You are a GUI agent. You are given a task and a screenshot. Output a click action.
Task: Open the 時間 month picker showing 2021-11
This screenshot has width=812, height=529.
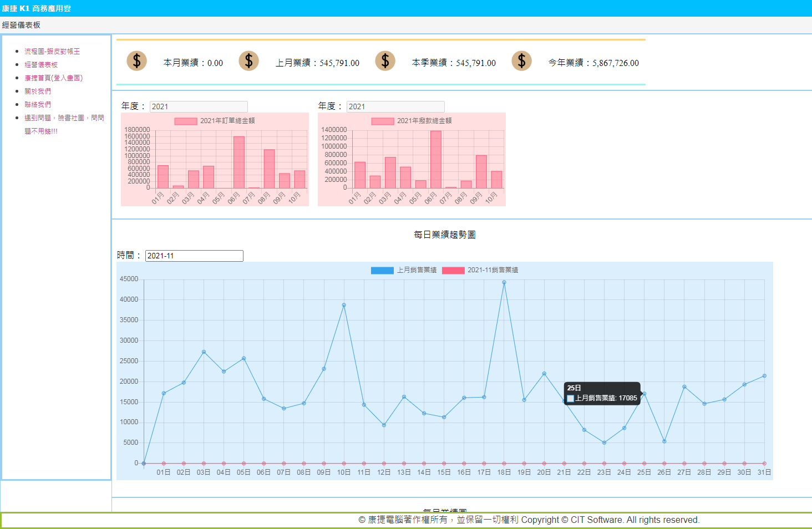(194, 256)
